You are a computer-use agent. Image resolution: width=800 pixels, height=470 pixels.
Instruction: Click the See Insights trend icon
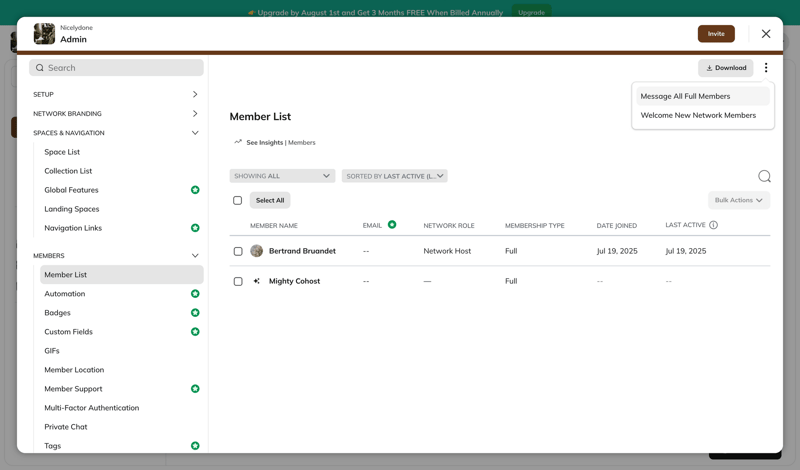pos(238,142)
